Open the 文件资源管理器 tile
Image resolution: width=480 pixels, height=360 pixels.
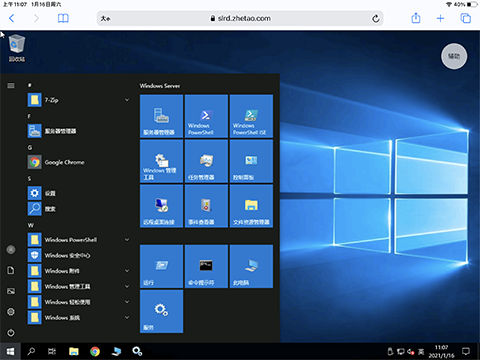pos(251,206)
